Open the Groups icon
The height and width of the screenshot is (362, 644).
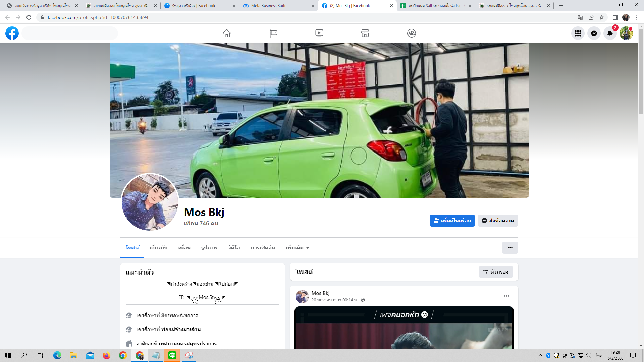pyautogui.click(x=412, y=33)
